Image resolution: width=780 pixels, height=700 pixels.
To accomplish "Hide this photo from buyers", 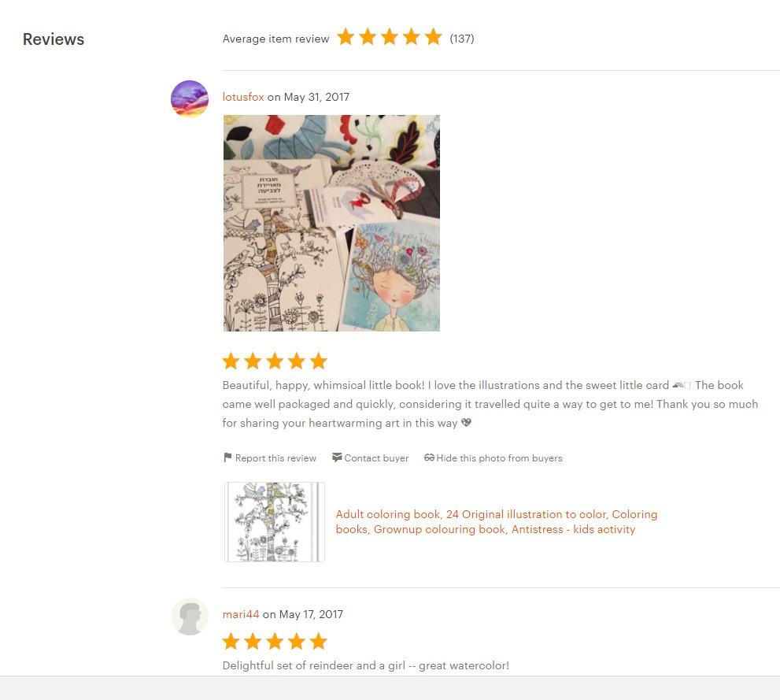I will coord(500,458).
